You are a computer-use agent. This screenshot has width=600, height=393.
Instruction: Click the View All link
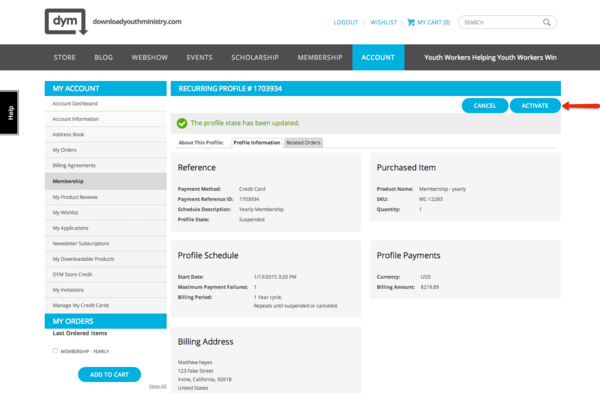[158, 386]
